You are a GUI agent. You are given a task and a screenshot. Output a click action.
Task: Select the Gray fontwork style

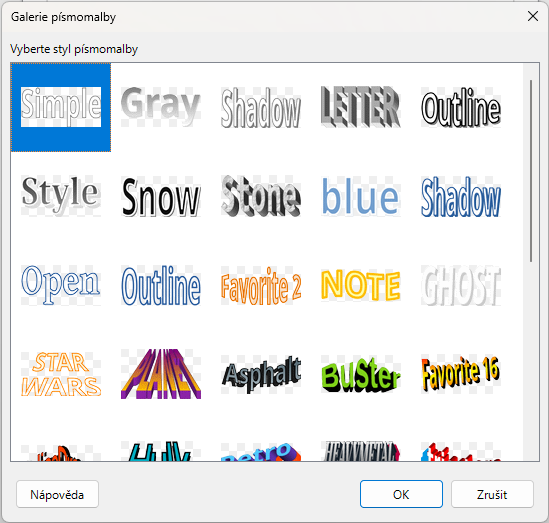[x=161, y=107]
